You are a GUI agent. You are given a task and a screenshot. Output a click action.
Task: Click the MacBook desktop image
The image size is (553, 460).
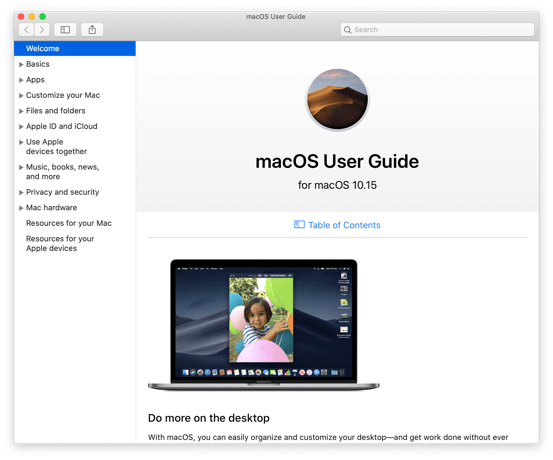tap(264, 325)
